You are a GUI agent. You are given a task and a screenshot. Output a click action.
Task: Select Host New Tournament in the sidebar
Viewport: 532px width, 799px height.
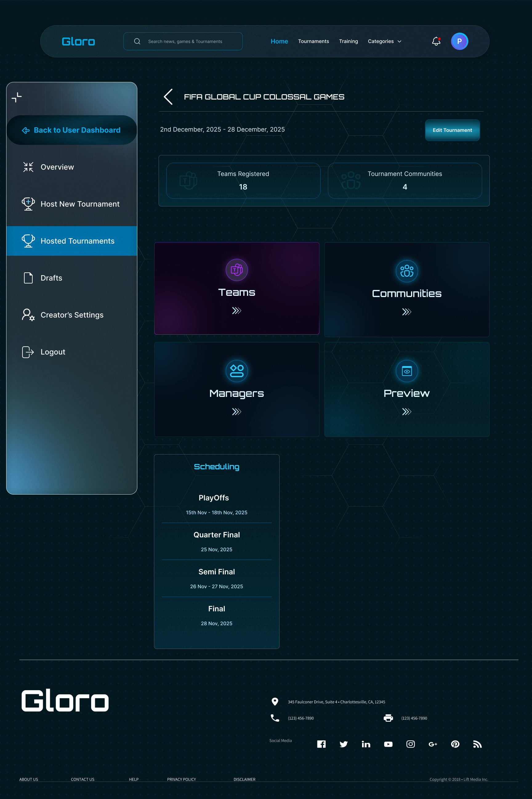point(72,204)
